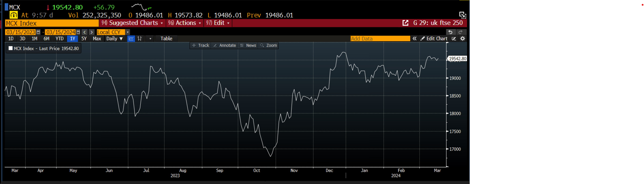644x184 pixels.
Task: Click the Prev value 19486.01
Action: pos(279,15)
